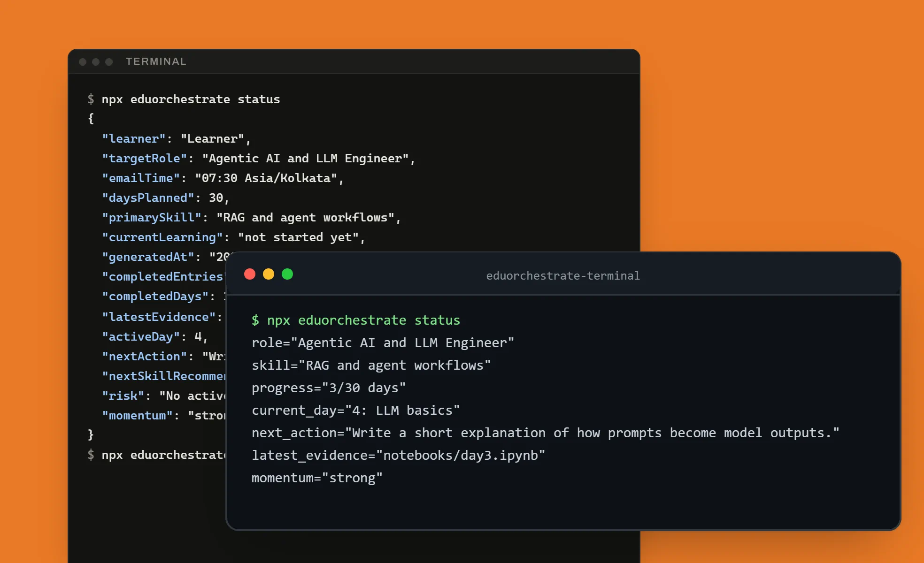The image size is (924, 563).
Task: Click the "currentLearning" not started yet line
Action: 234,237
